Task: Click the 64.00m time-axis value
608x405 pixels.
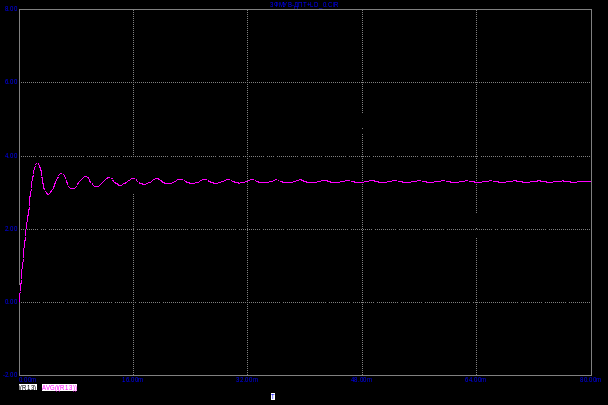Action: coord(475,380)
